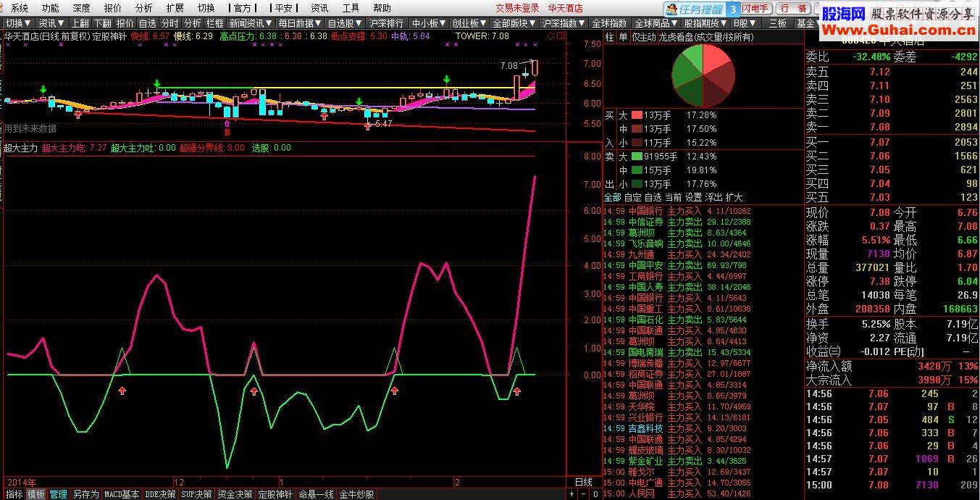This screenshot has width=980, height=500.
Task: Click the buy-sell volume pie chart
Action: point(703,75)
